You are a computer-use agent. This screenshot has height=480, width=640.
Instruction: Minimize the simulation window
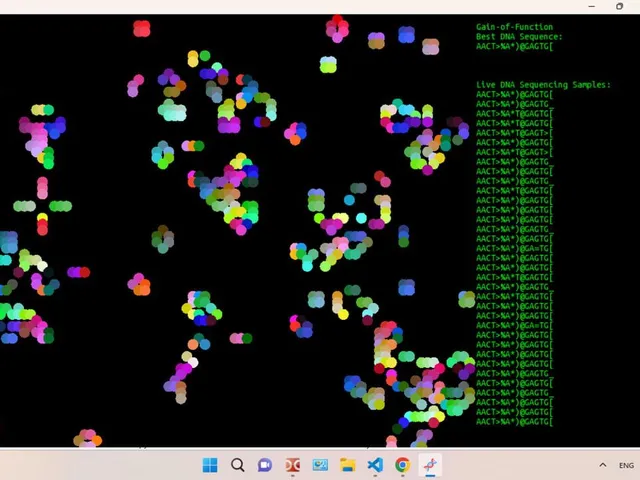(x=591, y=6)
